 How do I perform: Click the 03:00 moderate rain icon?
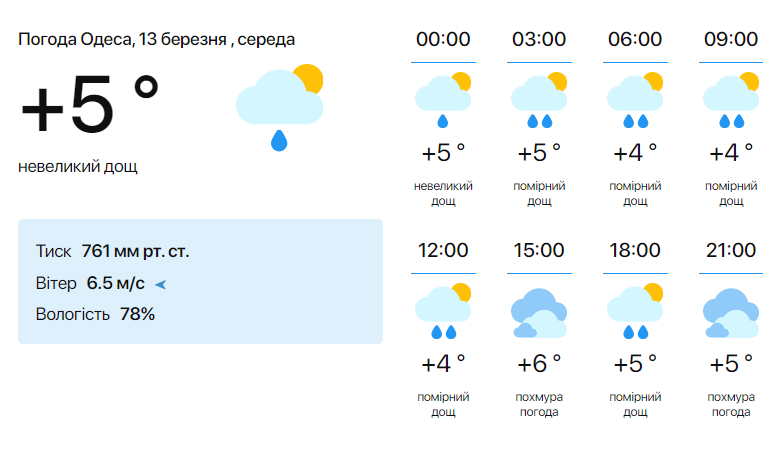[x=539, y=100]
